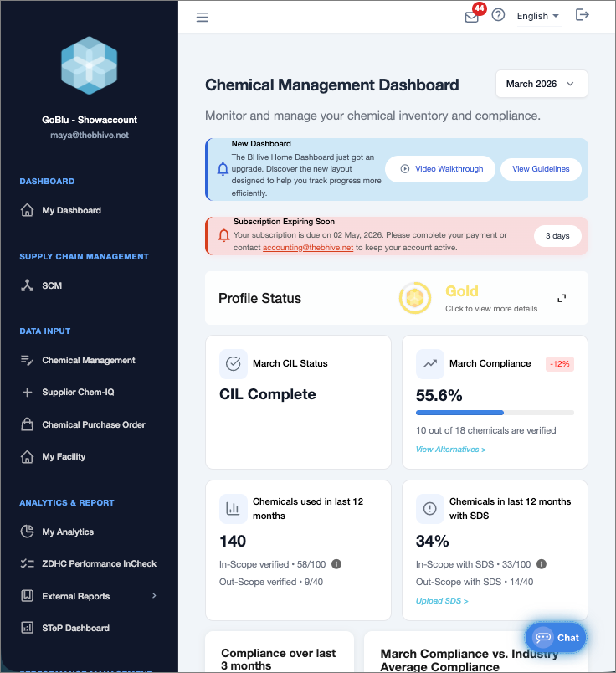Open STeP Dashboard in sidebar
Screen dimensions: 616x673
[75, 628]
